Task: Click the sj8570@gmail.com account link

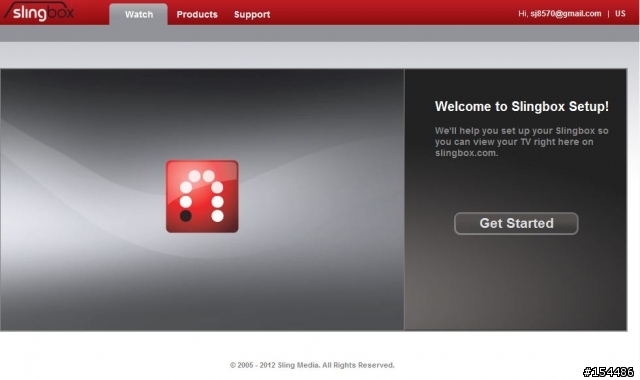Action: click(566, 13)
